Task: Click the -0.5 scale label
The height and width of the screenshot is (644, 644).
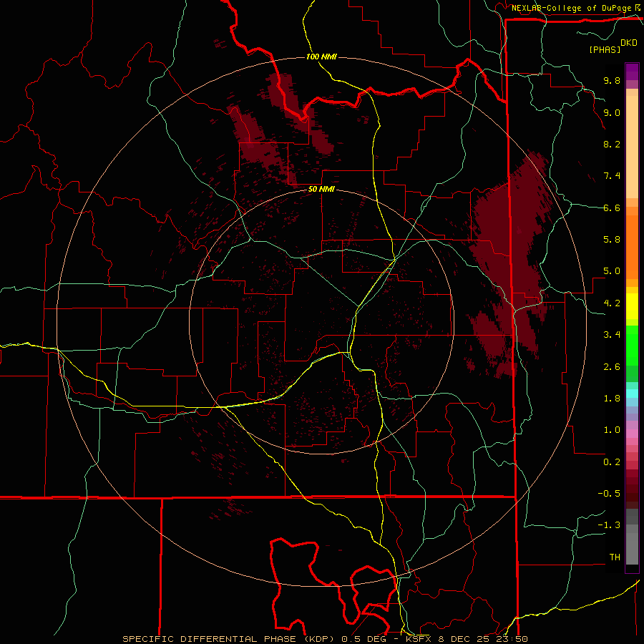Action: (x=609, y=494)
